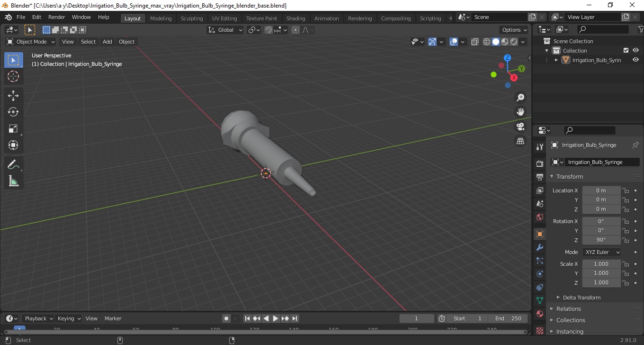Viewport: 644px width, 345px height.
Task: Open the Physics properties tab
Action: coord(539,274)
